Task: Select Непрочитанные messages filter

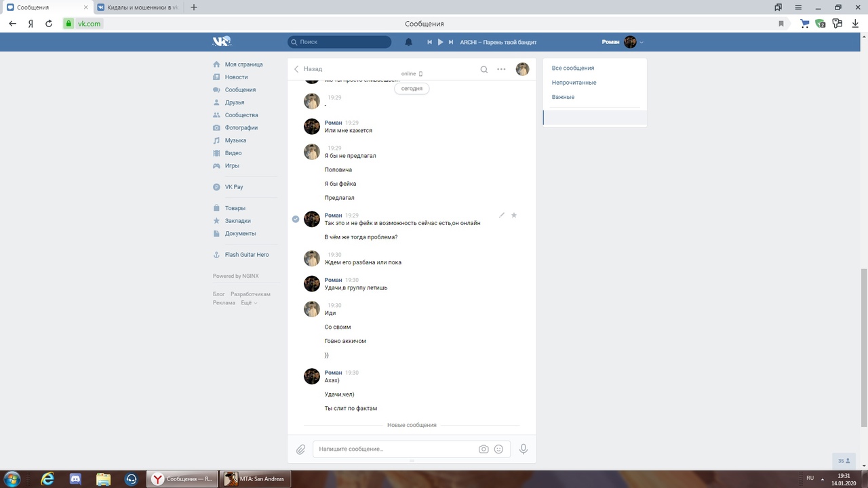Action: [x=574, y=83]
